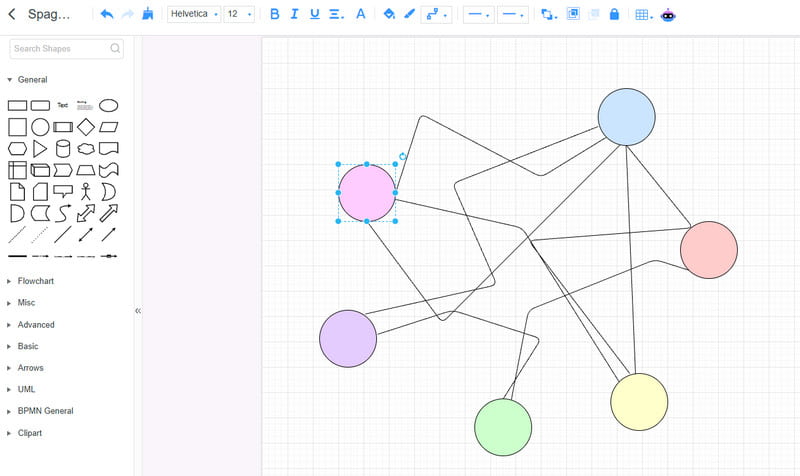This screenshot has width=800, height=476.
Task: Go back with the left arrow button
Action: [12, 14]
